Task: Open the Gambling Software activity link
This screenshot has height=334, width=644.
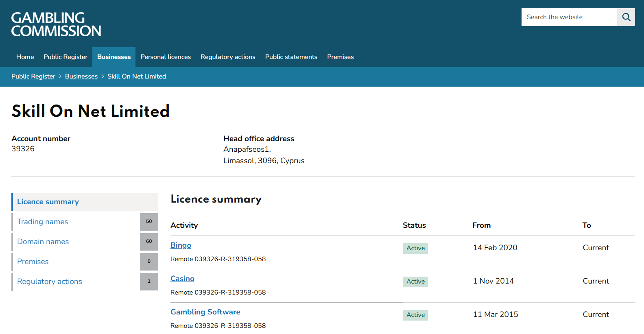Action: 205,312
